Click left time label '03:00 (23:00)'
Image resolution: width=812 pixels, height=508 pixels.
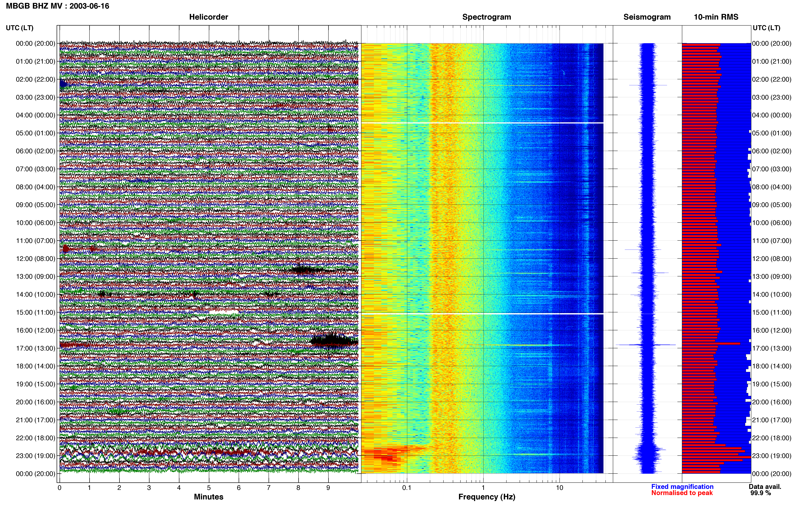(36, 97)
